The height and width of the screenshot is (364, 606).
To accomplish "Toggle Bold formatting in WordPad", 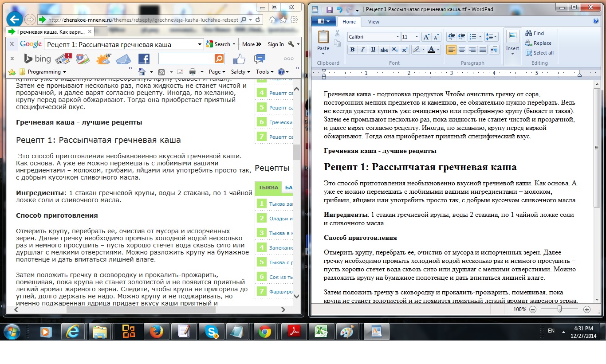I will pos(353,50).
